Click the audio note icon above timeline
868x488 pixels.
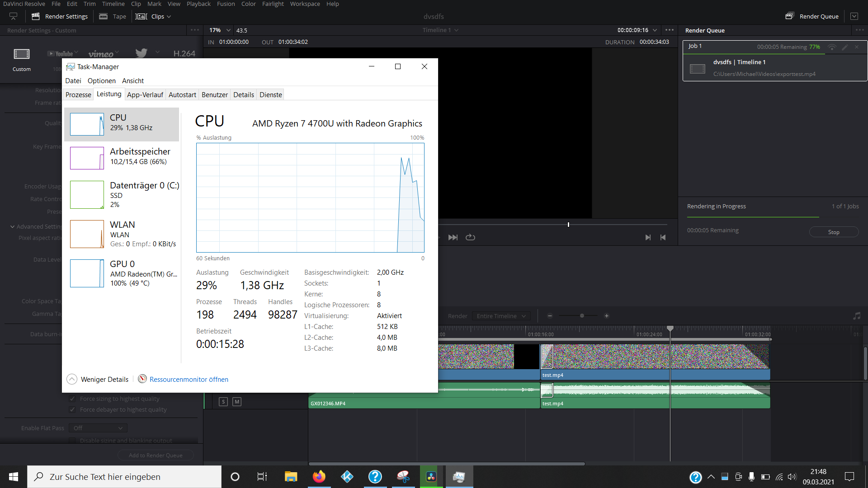pos(857,316)
